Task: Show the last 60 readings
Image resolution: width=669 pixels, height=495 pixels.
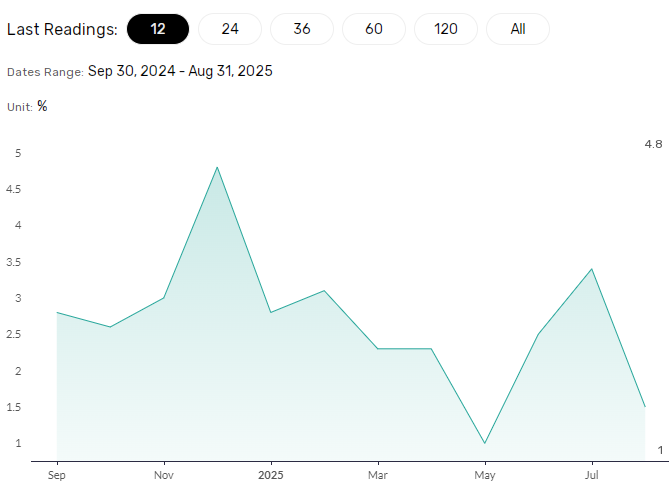Action: tap(374, 29)
